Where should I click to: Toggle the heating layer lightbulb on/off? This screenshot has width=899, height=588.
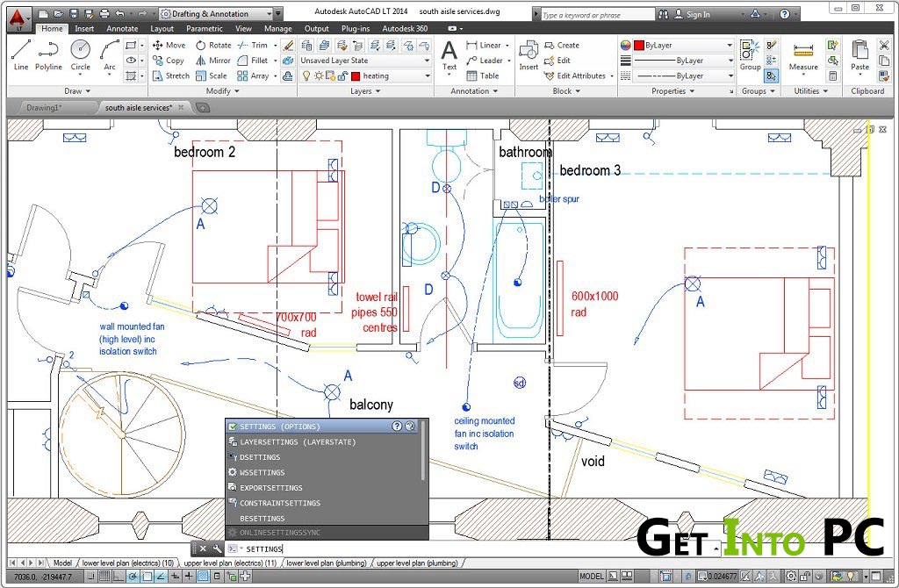click(306, 75)
